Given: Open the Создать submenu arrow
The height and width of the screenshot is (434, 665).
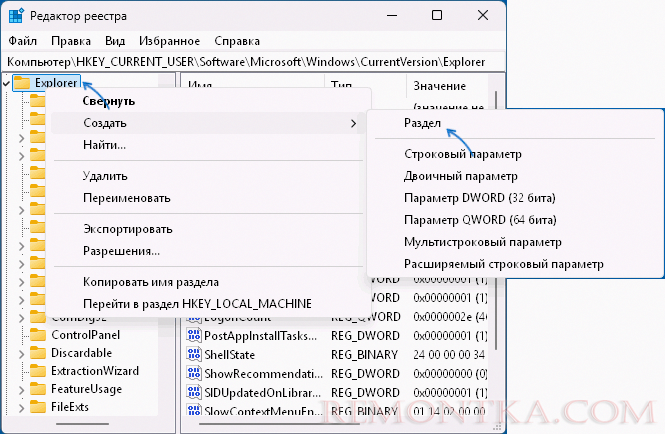Looking at the screenshot, I should (x=353, y=123).
